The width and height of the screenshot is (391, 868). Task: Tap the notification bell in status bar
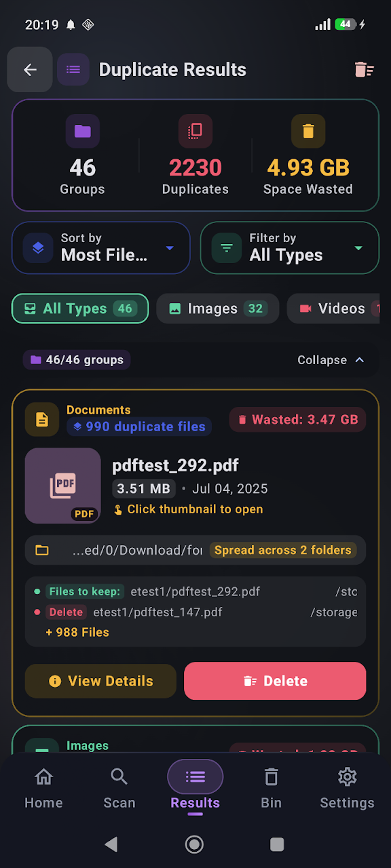[71, 25]
